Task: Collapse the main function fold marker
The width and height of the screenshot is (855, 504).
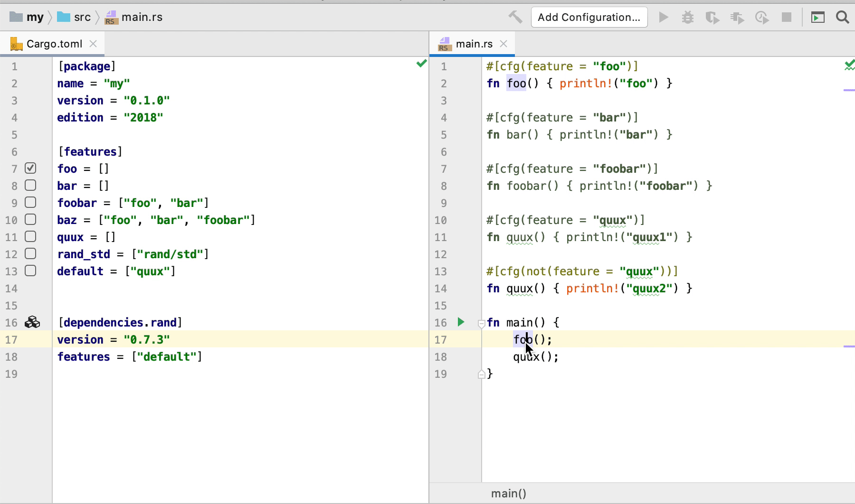Action: pos(481,324)
